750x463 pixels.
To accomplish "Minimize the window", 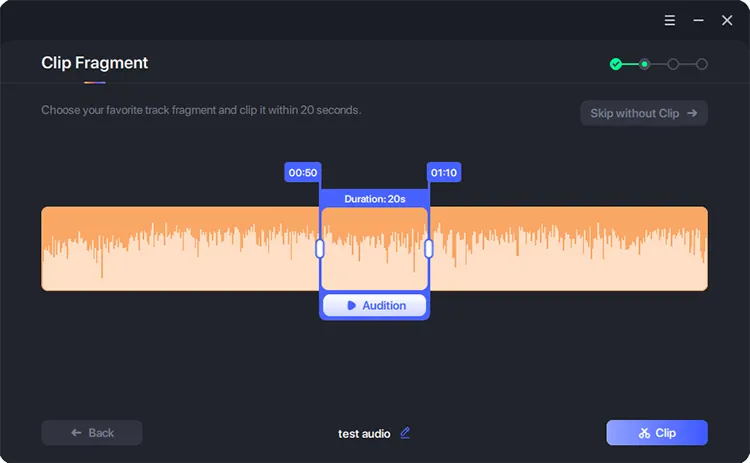I will 698,20.
